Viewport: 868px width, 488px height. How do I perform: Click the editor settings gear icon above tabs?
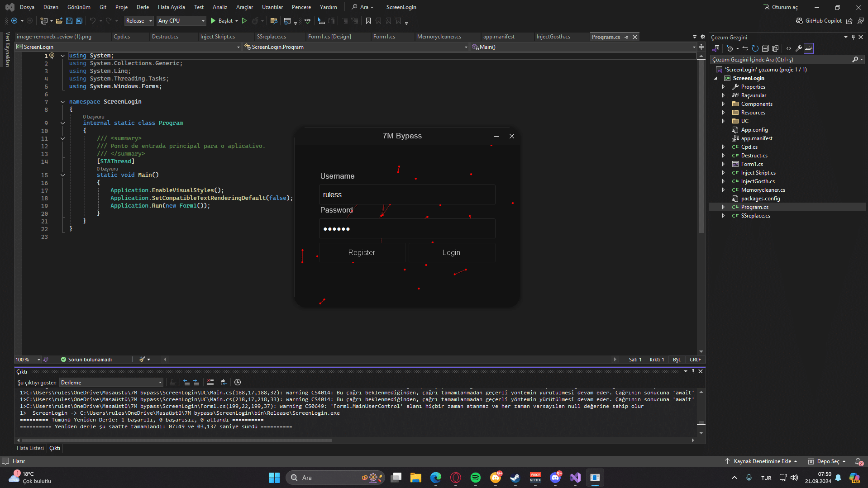703,37
